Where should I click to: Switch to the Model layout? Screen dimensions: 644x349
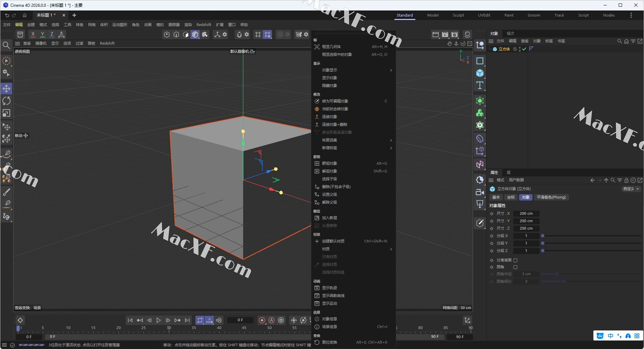click(x=433, y=15)
